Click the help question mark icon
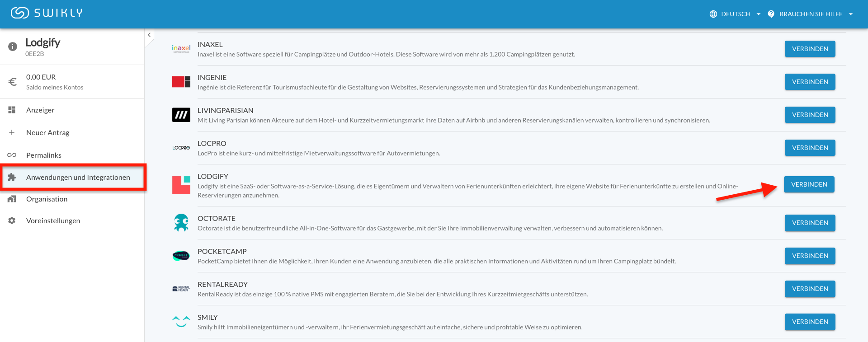The width and height of the screenshot is (868, 342). [771, 14]
